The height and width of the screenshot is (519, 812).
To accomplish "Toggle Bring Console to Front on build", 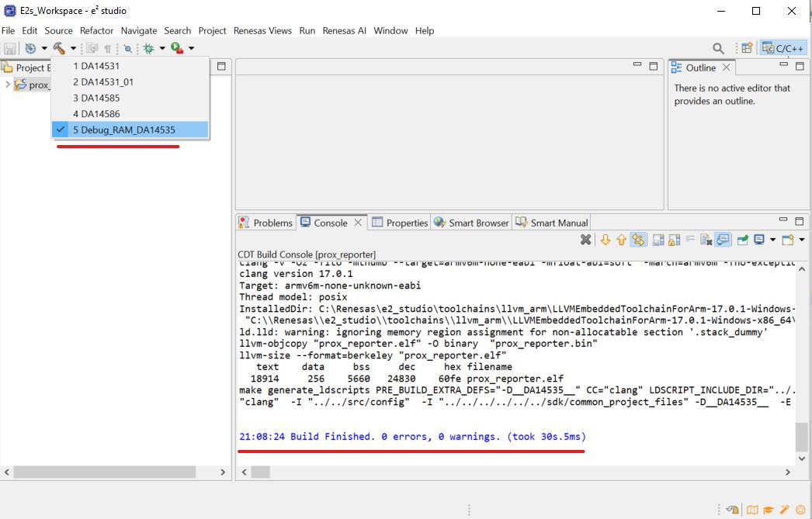I will pos(723,240).
